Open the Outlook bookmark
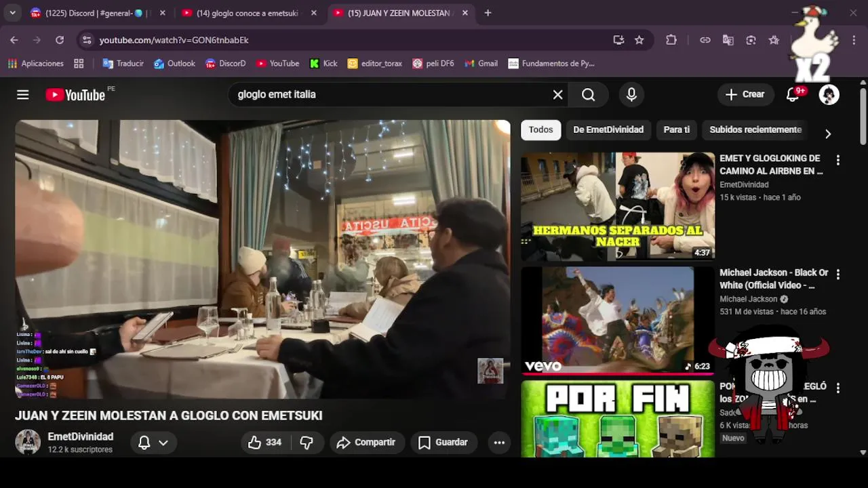The image size is (868, 488). point(174,64)
